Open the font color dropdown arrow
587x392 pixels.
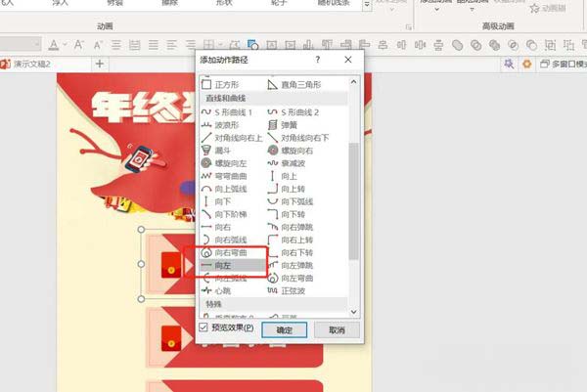pyautogui.click(x=66, y=45)
